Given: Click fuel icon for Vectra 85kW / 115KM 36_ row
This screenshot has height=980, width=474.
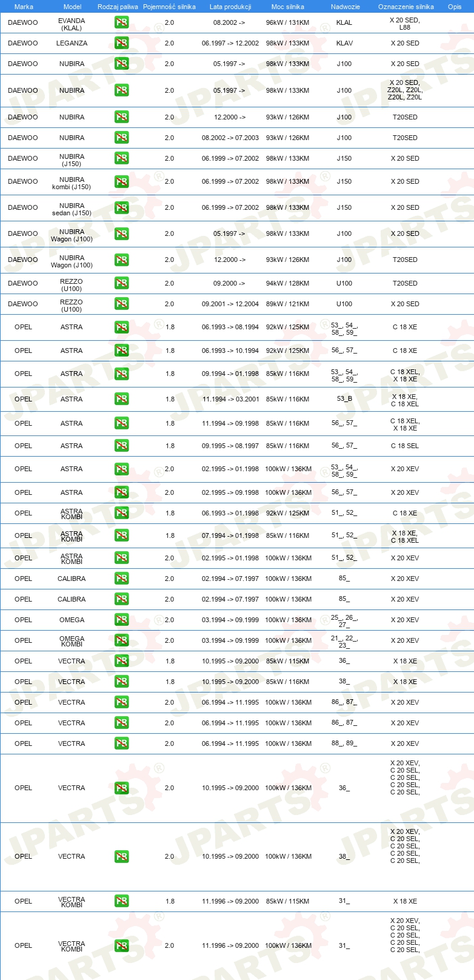Looking at the screenshot, I should pyautogui.click(x=121, y=661).
